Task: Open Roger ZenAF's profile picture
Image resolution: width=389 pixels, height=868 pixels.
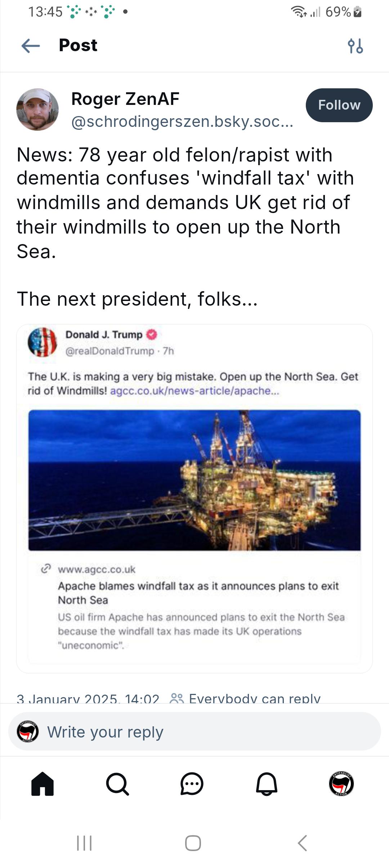Action: pos(37,109)
